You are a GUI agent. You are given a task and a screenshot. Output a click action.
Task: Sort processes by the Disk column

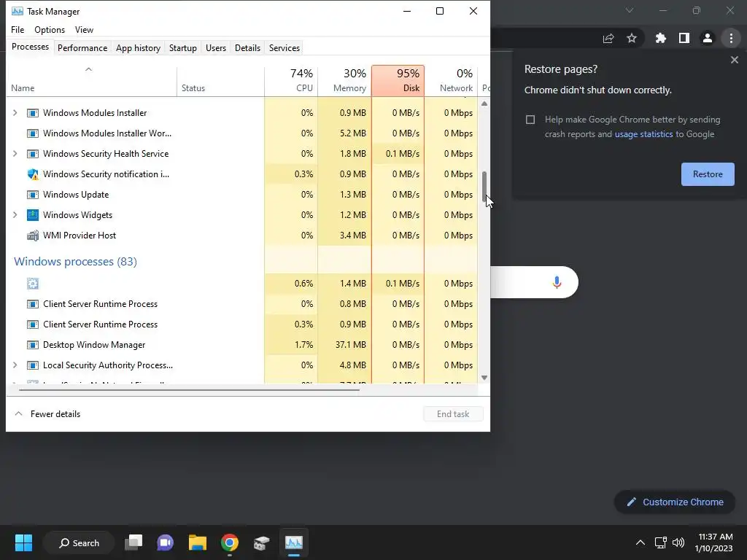(398, 80)
